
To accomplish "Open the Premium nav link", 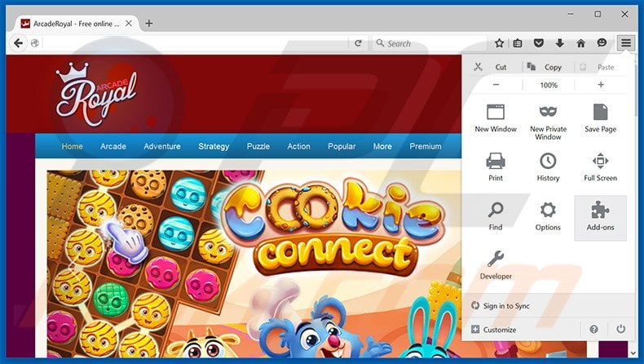I will [426, 146].
